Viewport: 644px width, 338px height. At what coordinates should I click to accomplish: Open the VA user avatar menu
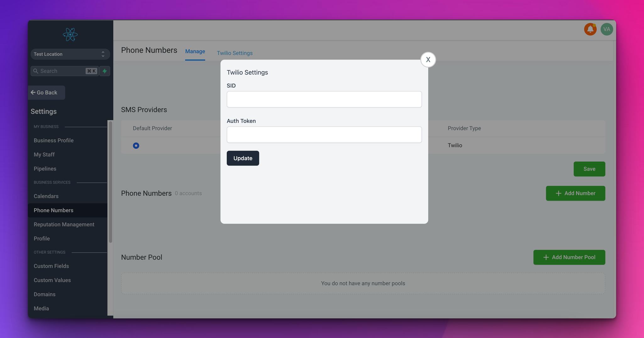tap(606, 29)
